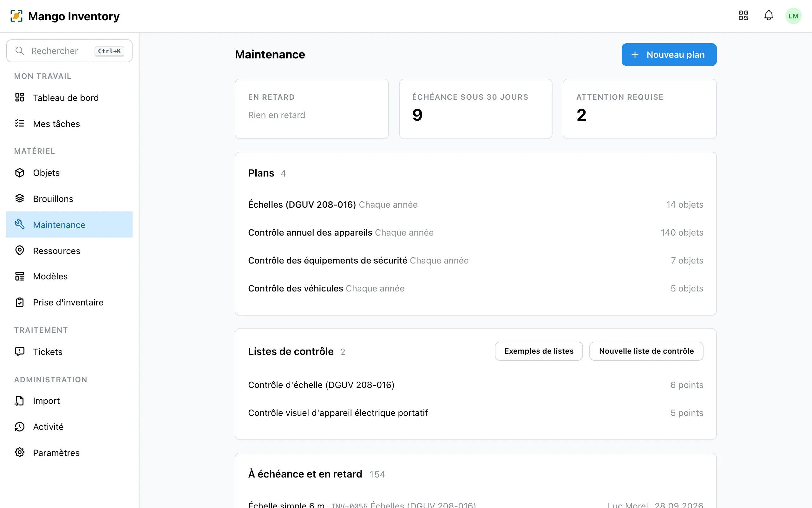Click the Brouillons layers icon

point(20,198)
